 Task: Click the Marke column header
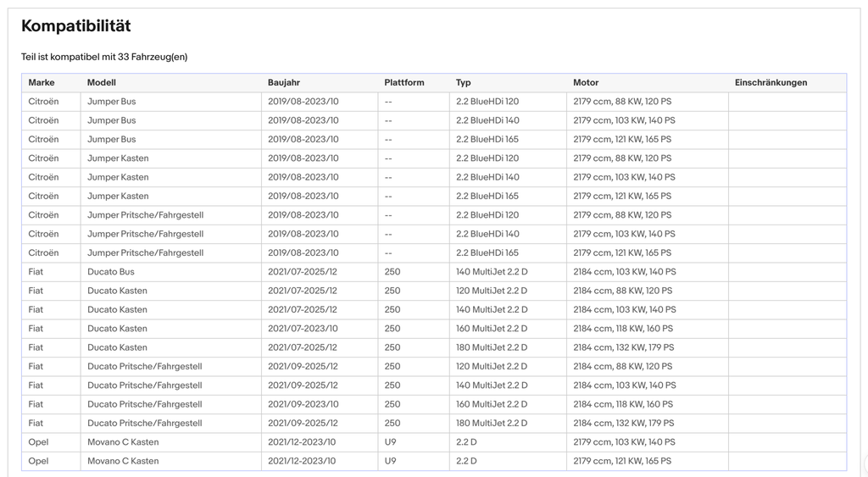[x=42, y=82]
